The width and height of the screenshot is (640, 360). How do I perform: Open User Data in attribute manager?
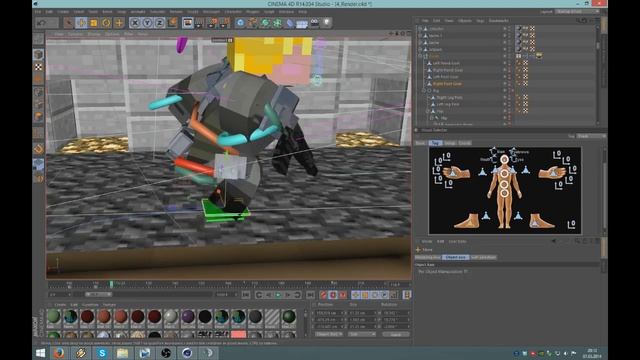click(458, 242)
